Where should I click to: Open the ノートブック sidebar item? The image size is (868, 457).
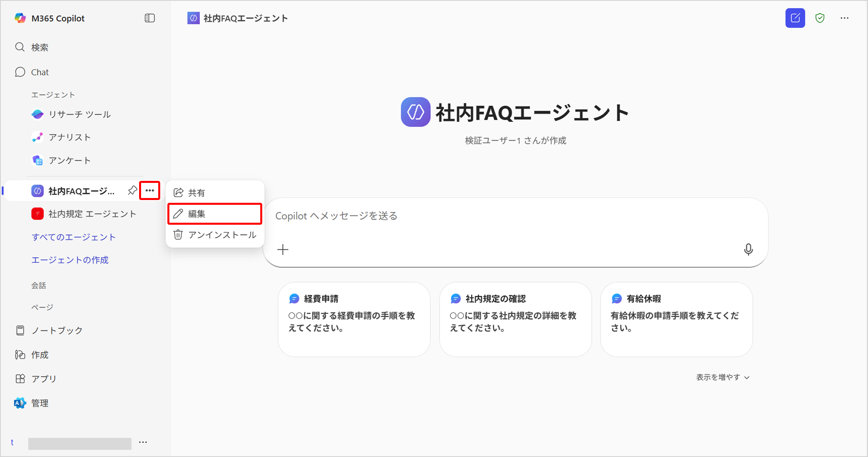point(57,330)
